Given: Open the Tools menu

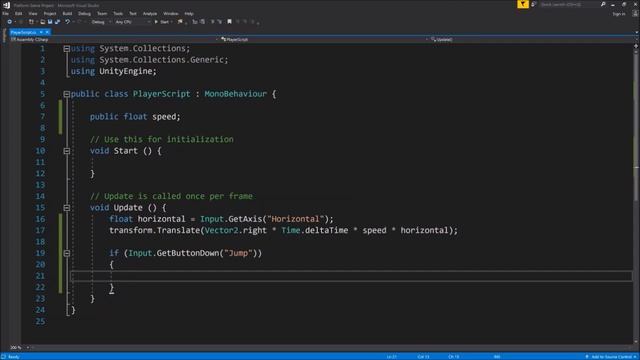Looking at the screenshot, I should 118,13.
